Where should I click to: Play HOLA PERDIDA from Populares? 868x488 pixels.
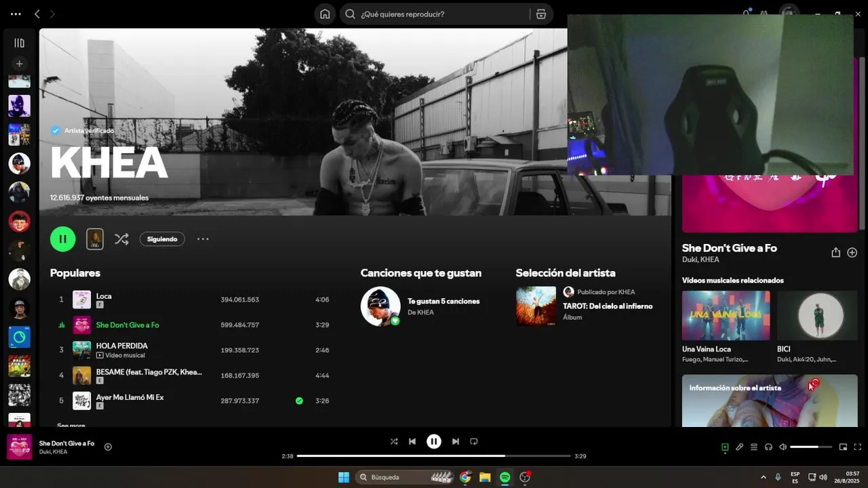coord(122,346)
